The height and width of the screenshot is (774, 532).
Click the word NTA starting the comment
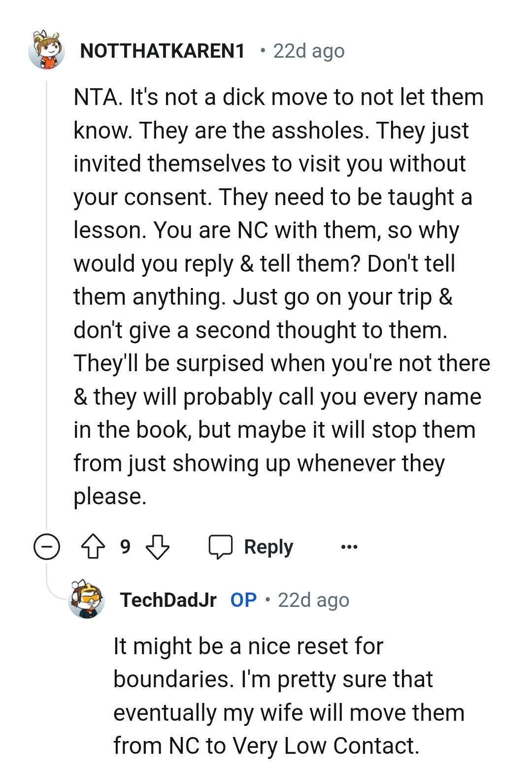tap(97, 97)
